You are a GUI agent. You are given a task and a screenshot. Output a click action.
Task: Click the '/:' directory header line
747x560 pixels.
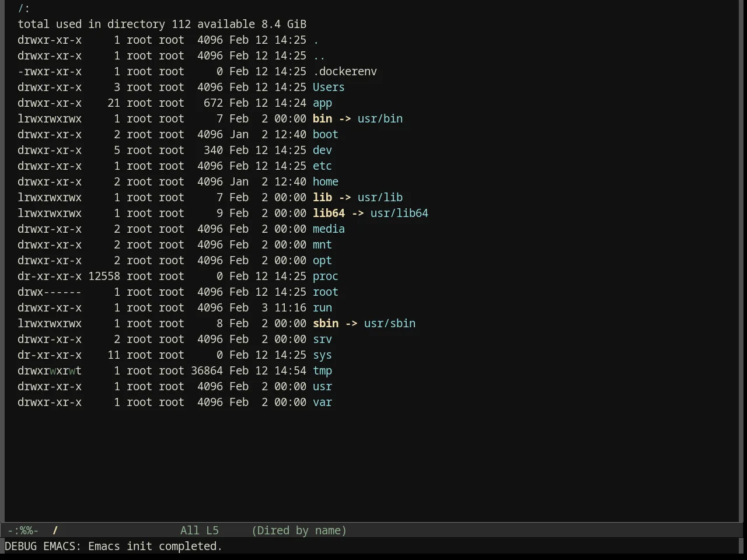(24, 8)
